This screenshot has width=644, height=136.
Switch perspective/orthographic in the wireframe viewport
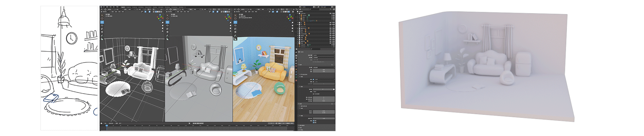[x=162, y=31]
